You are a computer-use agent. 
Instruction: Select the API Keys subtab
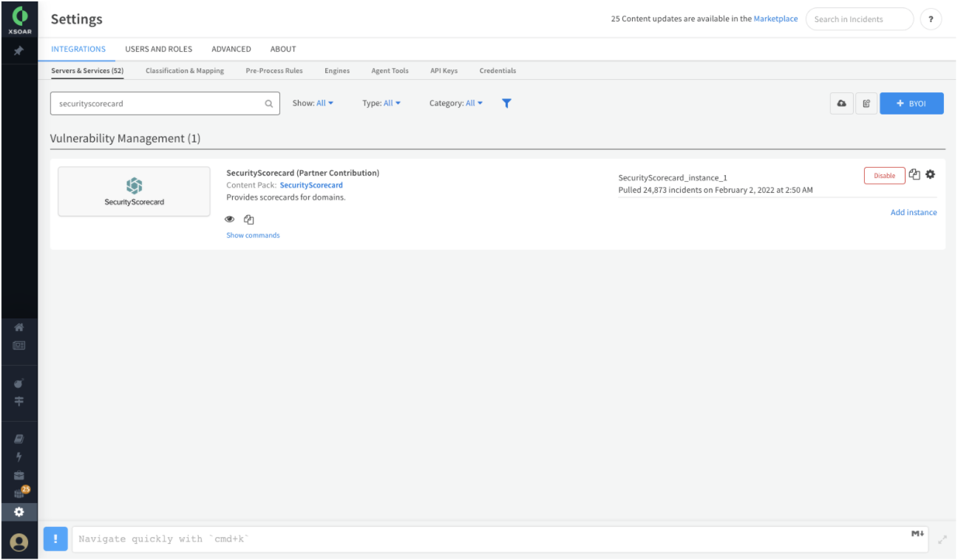click(x=444, y=71)
